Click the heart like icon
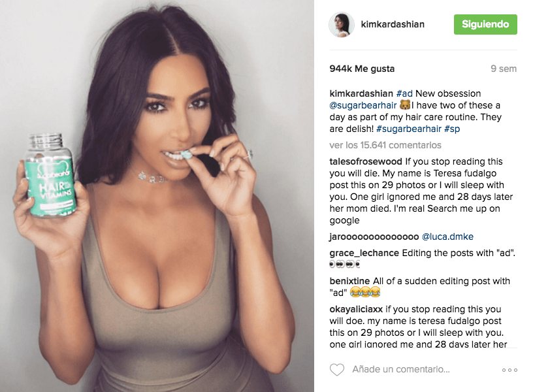The image size is (533, 392). pyautogui.click(x=337, y=370)
